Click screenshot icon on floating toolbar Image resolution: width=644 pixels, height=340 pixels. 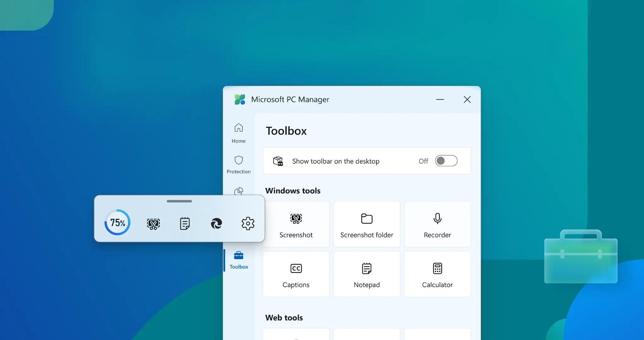[153, 224]
